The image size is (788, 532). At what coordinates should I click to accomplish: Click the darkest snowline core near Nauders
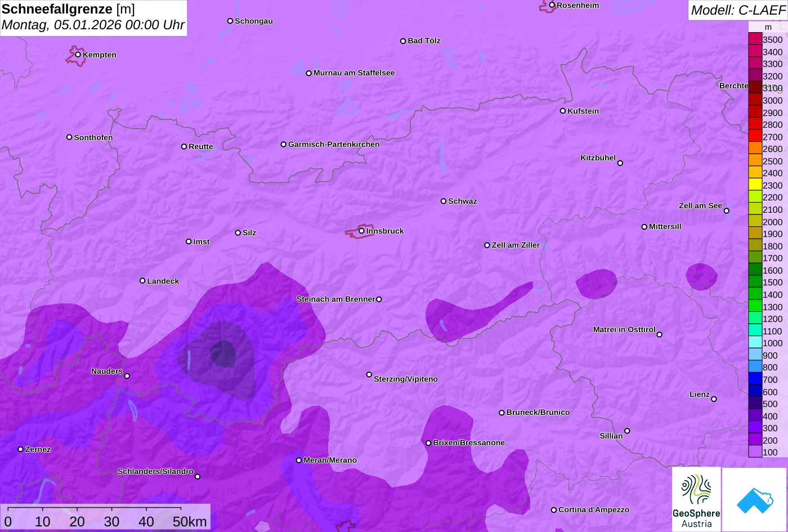pyautogui.click(x=223, y=354)
